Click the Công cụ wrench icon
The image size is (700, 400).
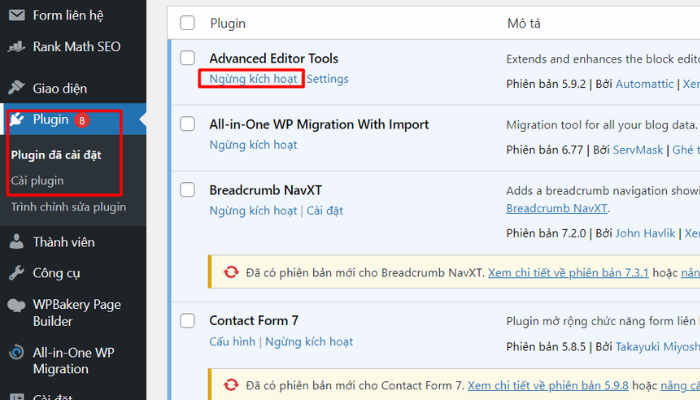(17, 273)
